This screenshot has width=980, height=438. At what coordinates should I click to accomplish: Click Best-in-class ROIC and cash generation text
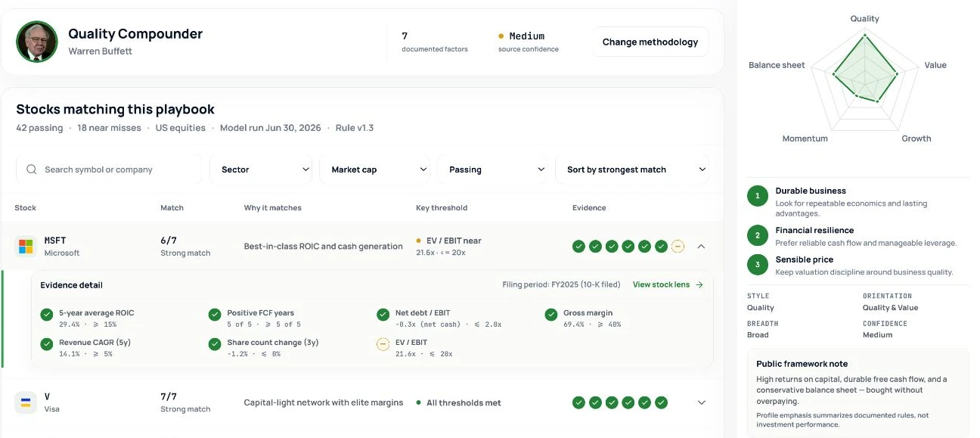[x=323, y=247]
